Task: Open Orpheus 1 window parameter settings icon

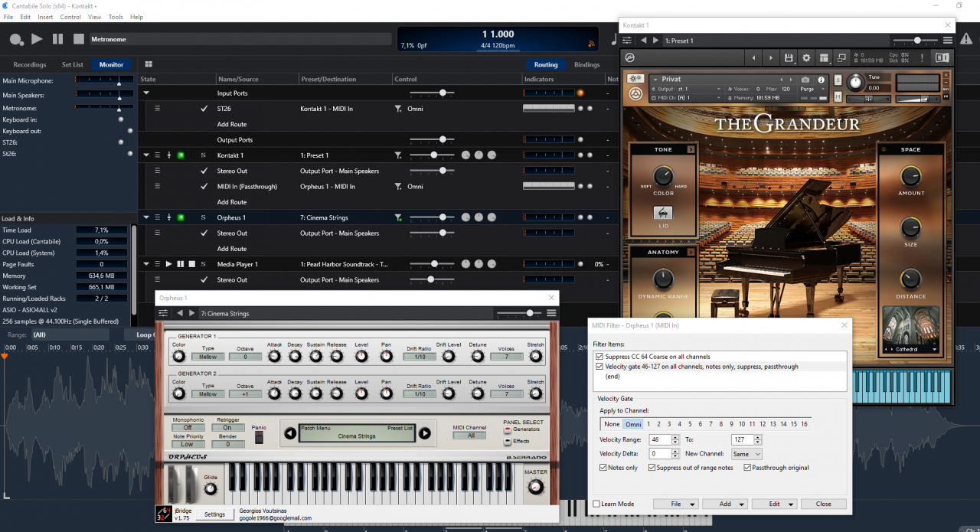Action: click(x=163, y=313)
